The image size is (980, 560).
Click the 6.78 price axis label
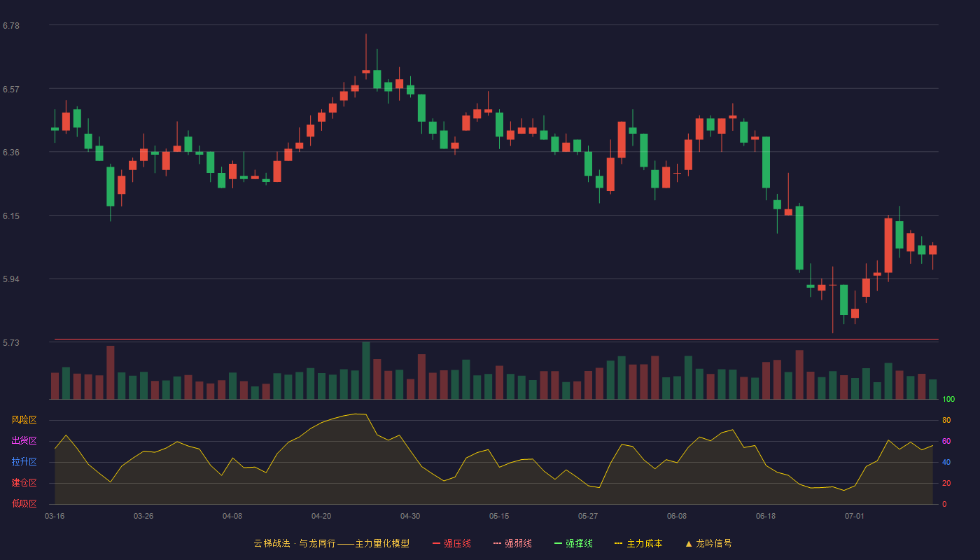[11, 26]
